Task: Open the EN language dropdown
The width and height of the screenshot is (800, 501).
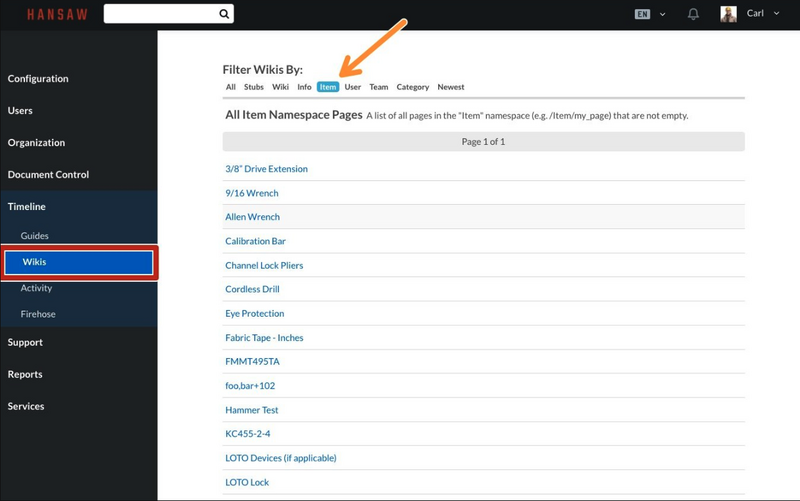Action: pyautogui.click(x=650, y=14)
